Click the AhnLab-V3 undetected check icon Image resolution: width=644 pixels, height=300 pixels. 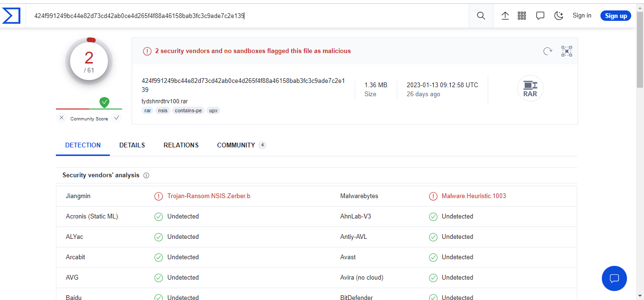(433, 217)
